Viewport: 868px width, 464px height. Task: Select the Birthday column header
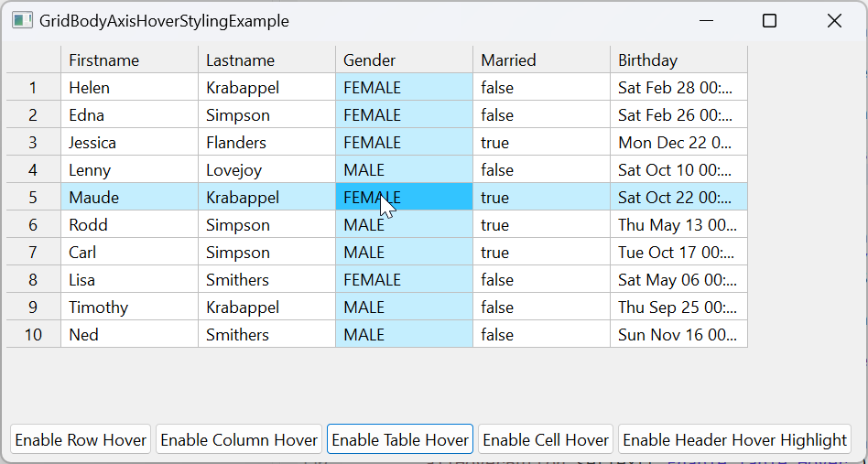pyautogui.click(x=678, y=60)
